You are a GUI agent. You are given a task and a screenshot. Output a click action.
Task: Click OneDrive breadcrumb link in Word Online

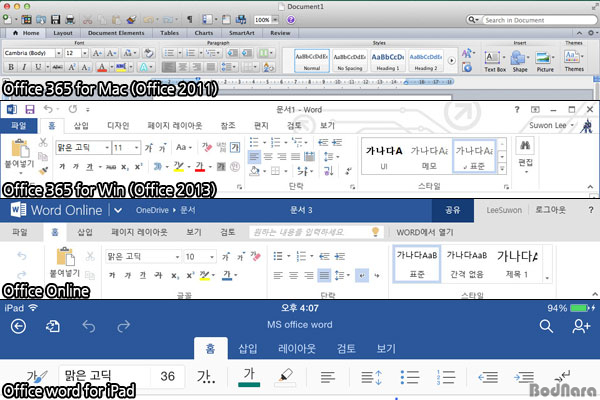pyautogui.click(x=152, y=210)
